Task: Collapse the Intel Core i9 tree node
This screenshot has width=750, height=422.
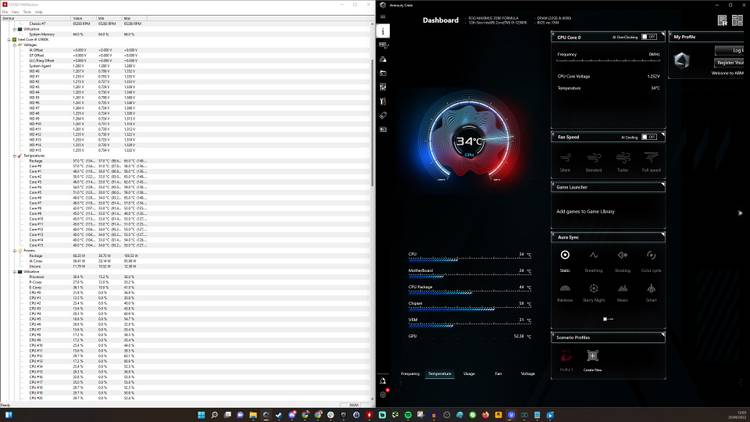Action: coord(9,40)
